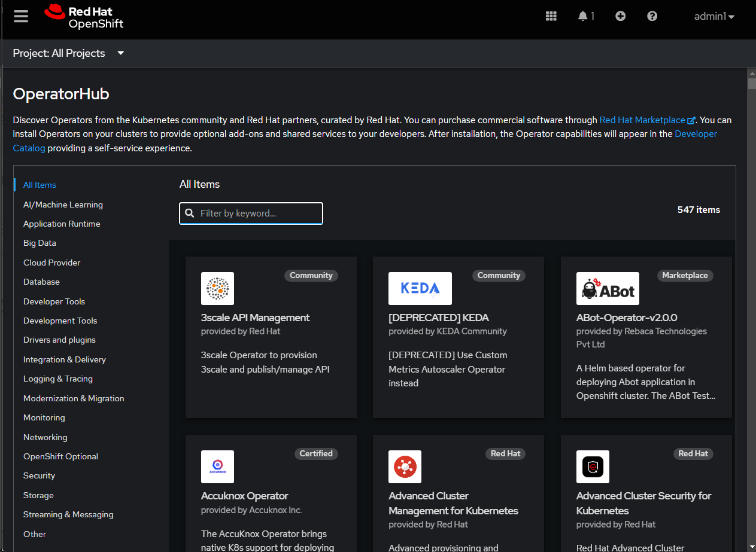This screenshot has height=552, width=756.
Task: Open the Storage category
Action: pyautogui.click(x=38, y=495)
